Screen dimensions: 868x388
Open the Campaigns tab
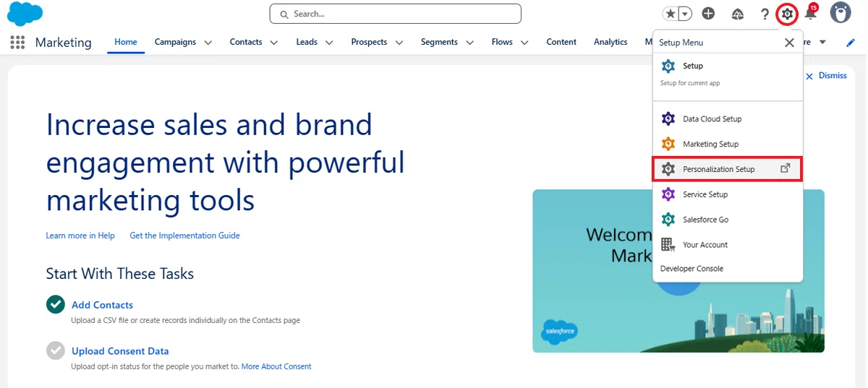click(175, 42)
